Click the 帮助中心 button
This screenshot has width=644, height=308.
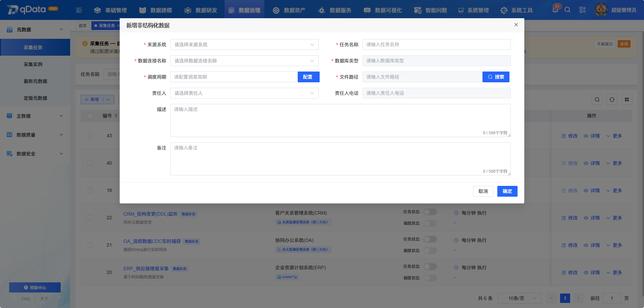click(35, 287)
